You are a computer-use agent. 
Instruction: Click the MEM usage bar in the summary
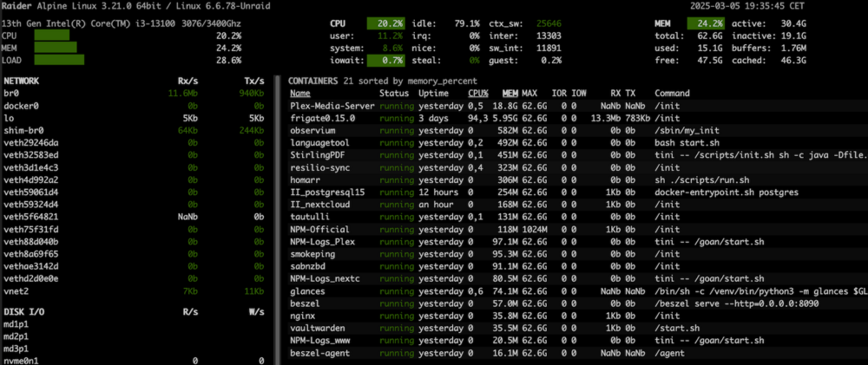click(x=56, y=48)
